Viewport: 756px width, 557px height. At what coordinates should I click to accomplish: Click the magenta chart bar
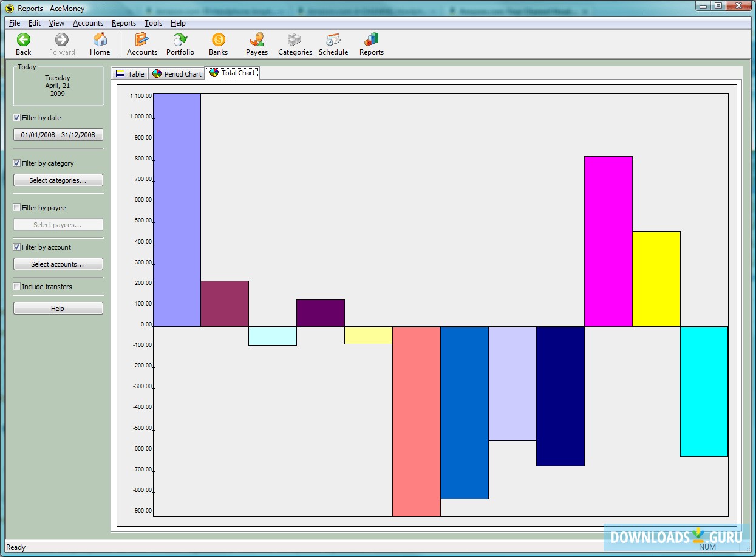pyautogui.click(x=608, y=241)
